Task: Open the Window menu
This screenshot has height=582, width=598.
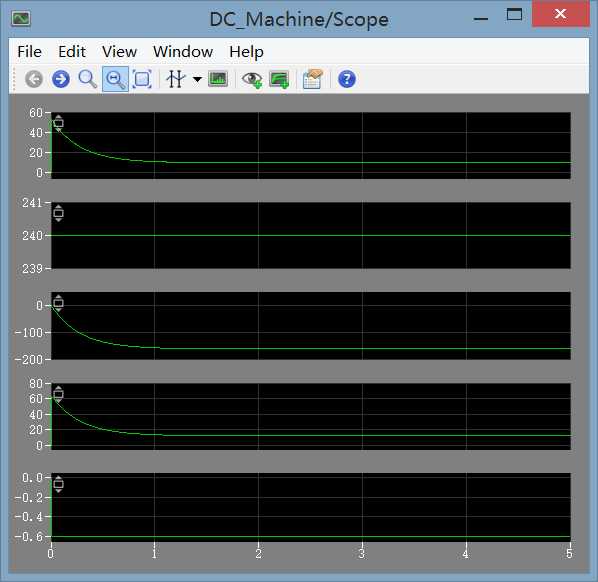Action: pyautogui.click(x=183, y=52)
